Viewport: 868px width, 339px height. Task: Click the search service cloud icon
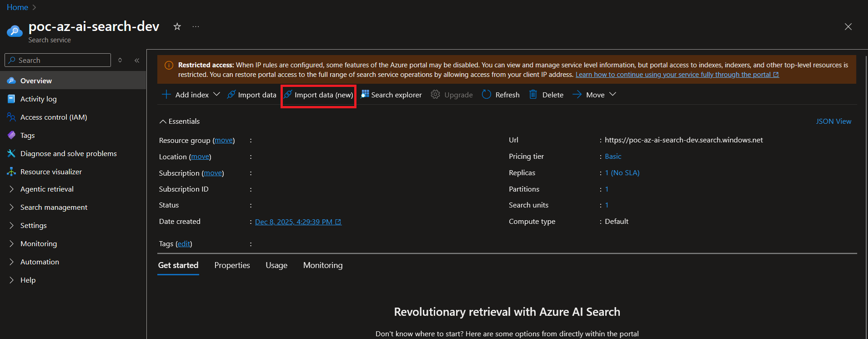(x=15, y=31)
